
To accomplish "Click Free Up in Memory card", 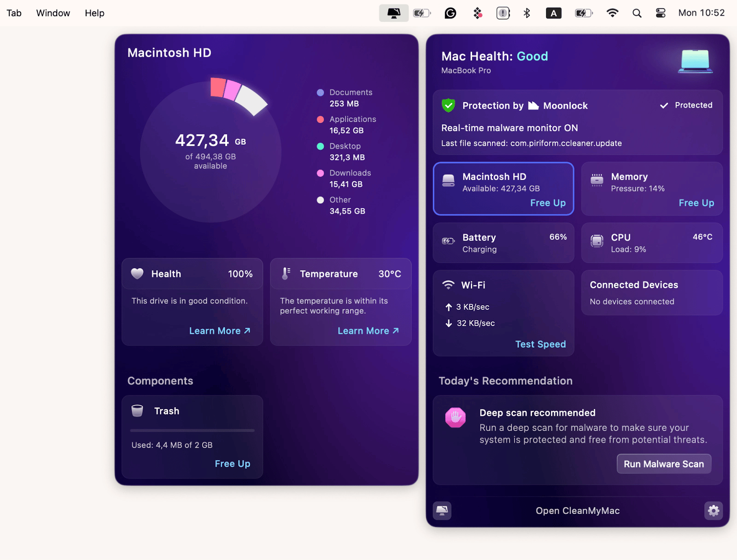I will 696,203.
